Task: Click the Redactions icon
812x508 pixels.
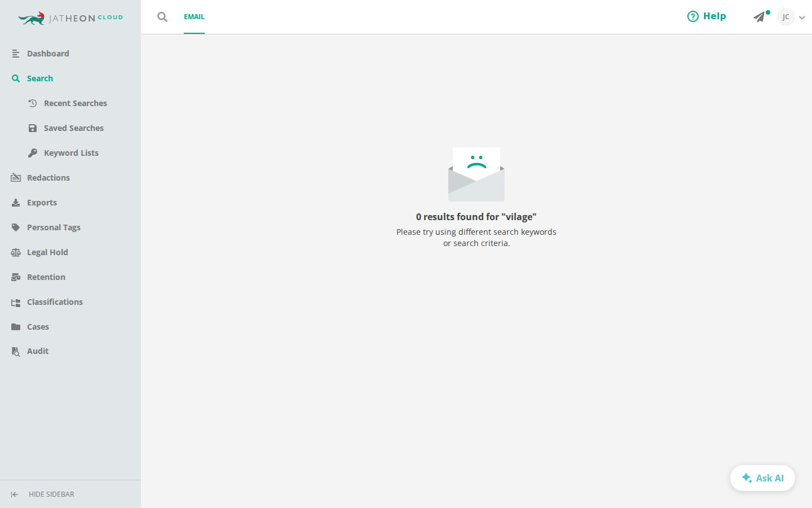Action: 16,178
